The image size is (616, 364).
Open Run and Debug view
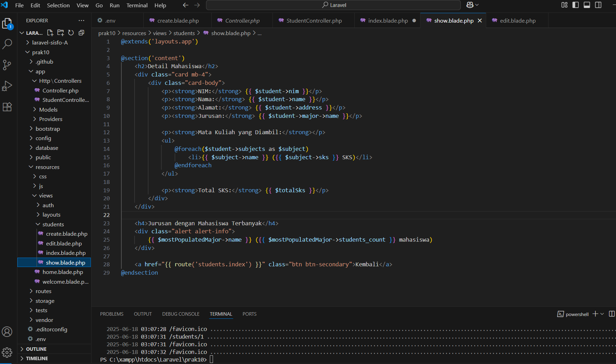[x=7, y=86]
